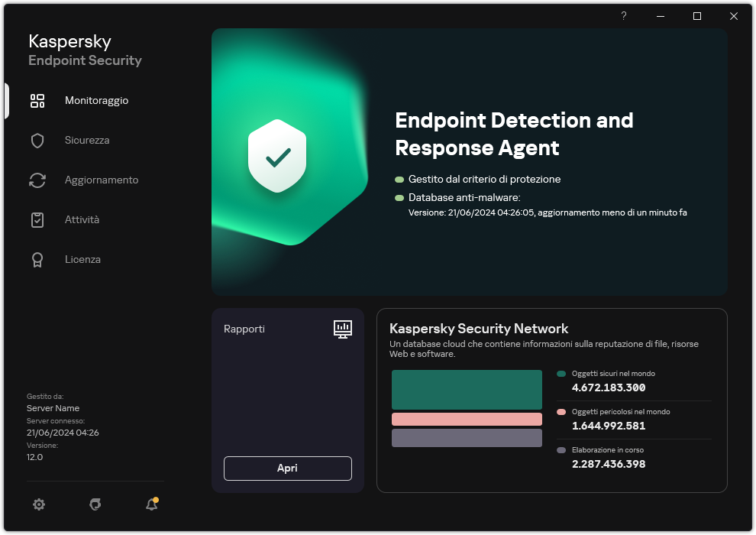
Task: Click the KSN cloud database description text
Action: click(544, 349)
